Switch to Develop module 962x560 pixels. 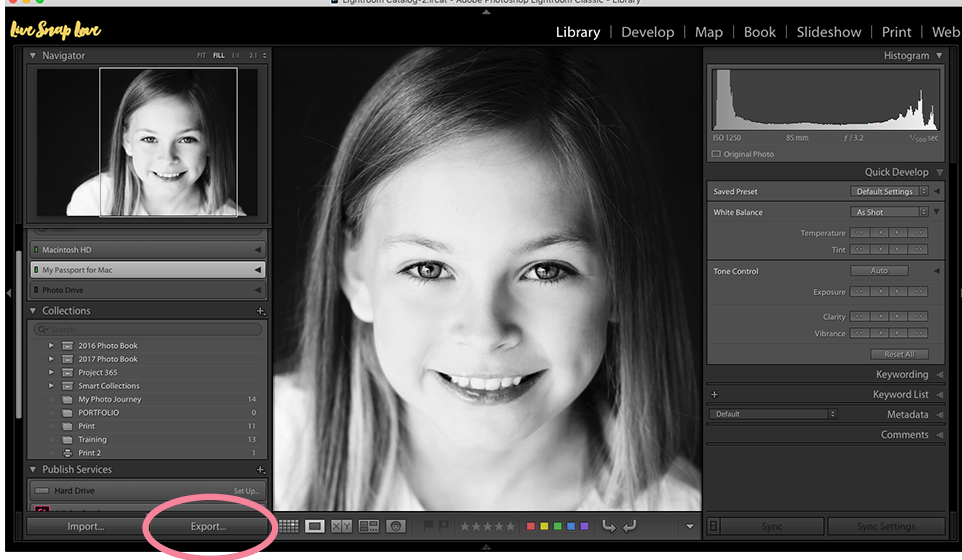tap(647, 32)
